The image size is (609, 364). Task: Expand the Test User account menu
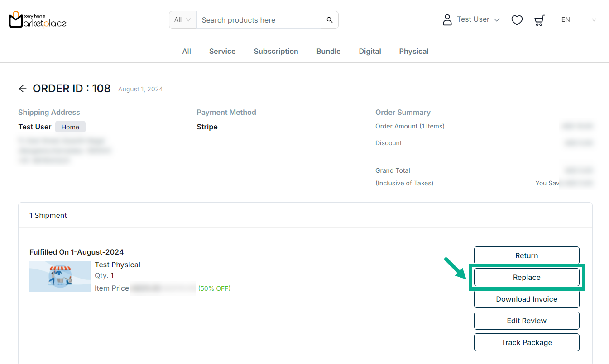click(478, 19)
